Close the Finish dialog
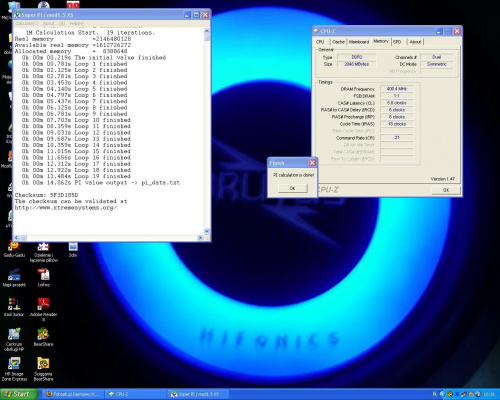This screenshot has height=400, width=500. [312, 163]
